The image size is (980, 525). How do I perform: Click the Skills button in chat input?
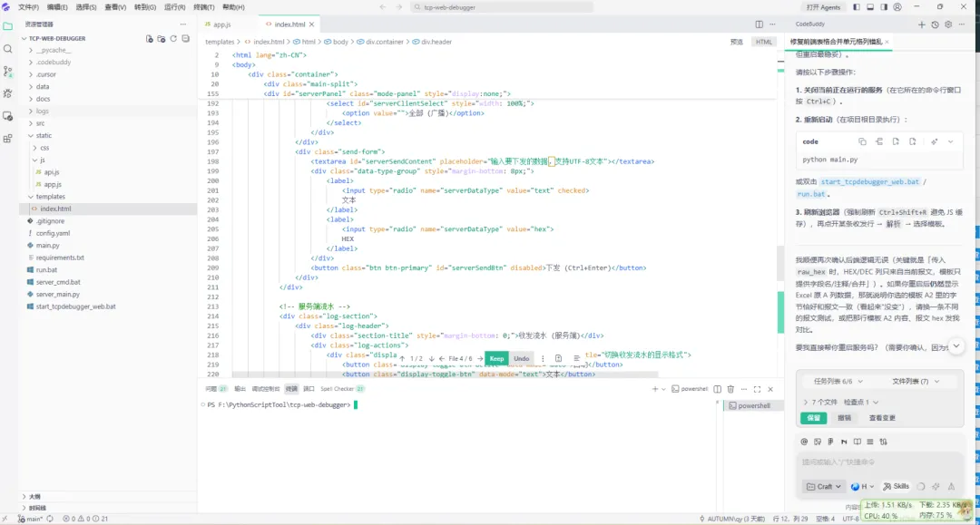(x=897, y=486)
